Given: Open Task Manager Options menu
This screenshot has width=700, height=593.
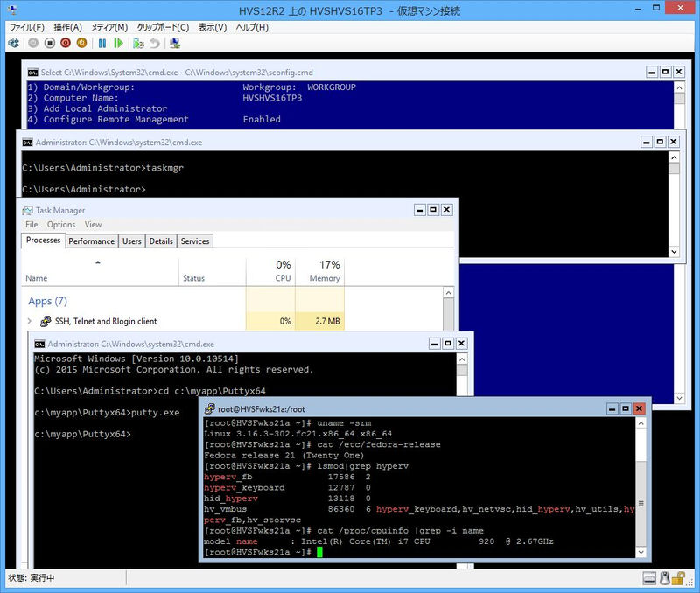Looking at the screenshot, I should coord(61,225).
